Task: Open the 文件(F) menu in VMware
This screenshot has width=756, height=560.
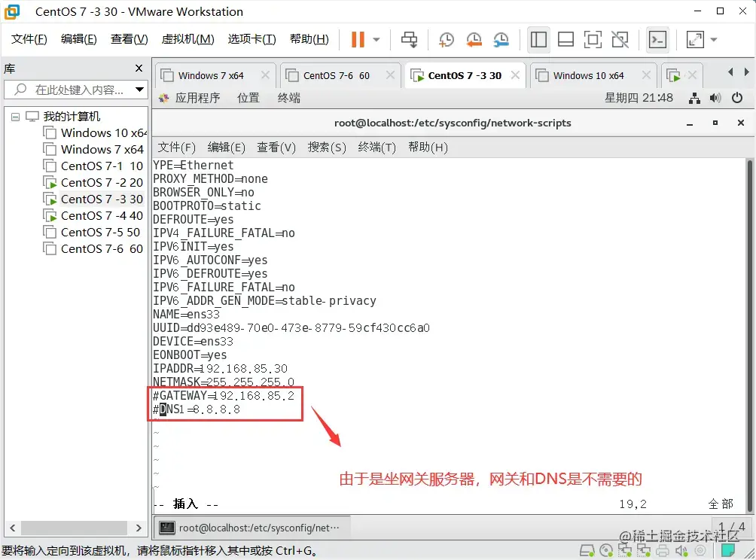Action: point(29,39)
